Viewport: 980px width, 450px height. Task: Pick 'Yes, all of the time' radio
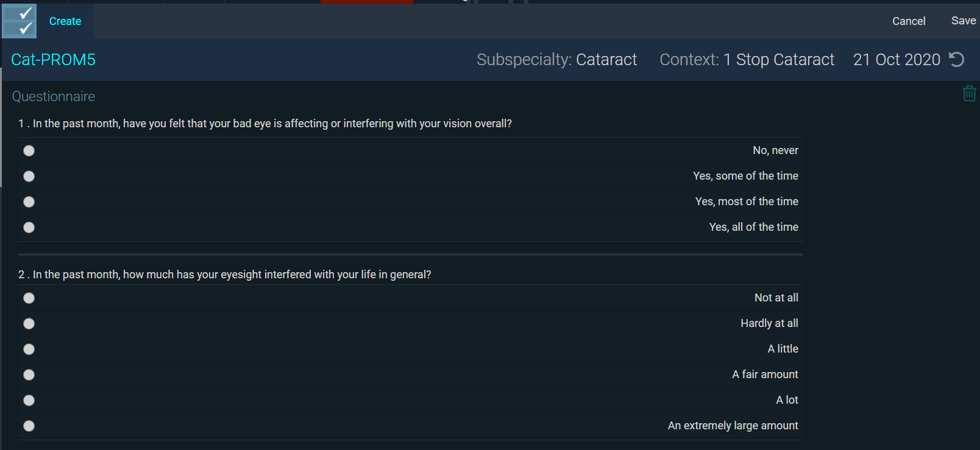[29, 227]
